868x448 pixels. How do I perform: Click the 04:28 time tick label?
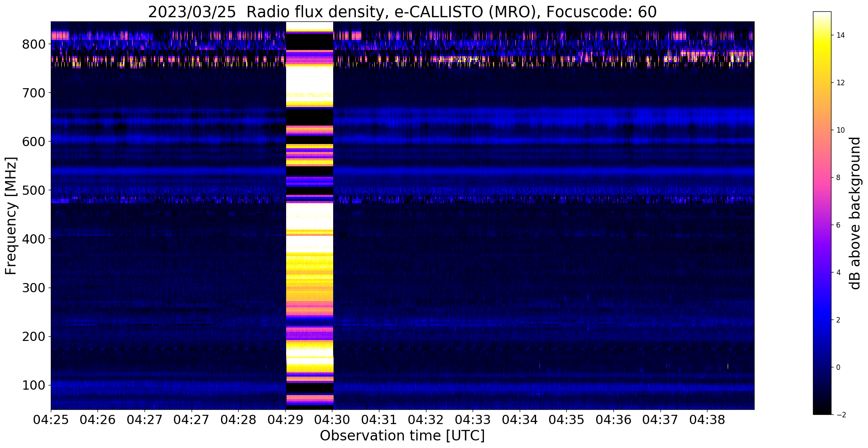[239, 420]
